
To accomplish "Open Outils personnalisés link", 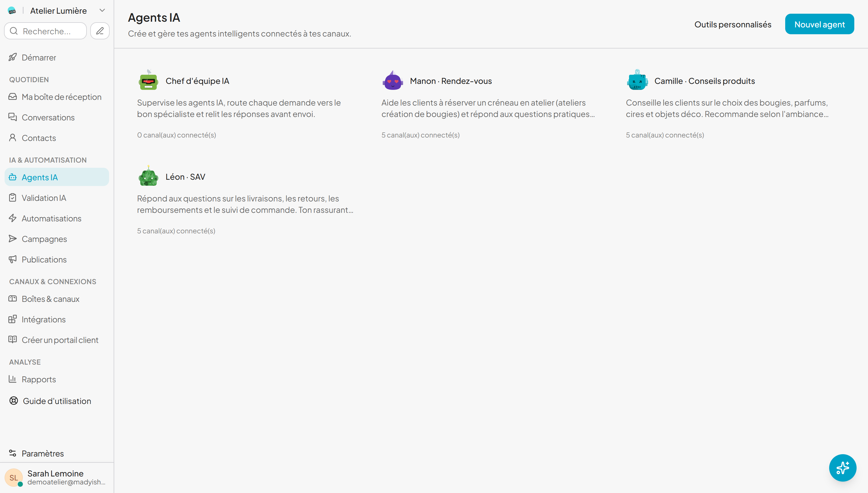I will coord(733,24).
